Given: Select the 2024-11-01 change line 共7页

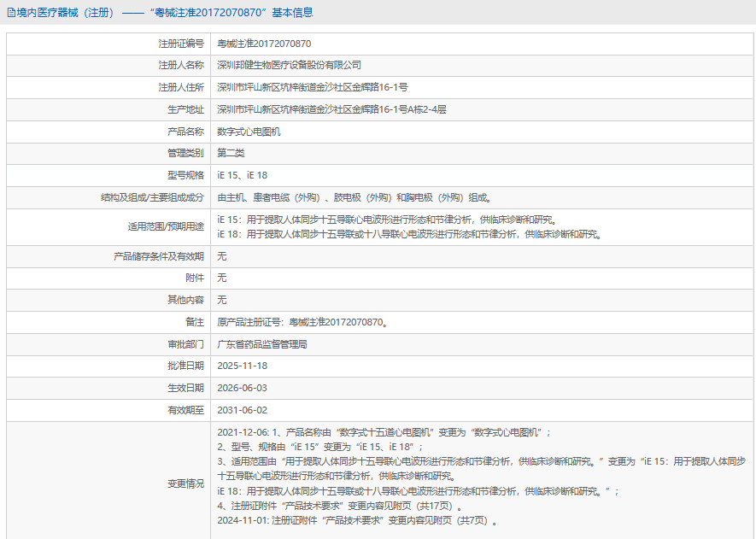Looking at the screenshot, I should tap(358, 521).
